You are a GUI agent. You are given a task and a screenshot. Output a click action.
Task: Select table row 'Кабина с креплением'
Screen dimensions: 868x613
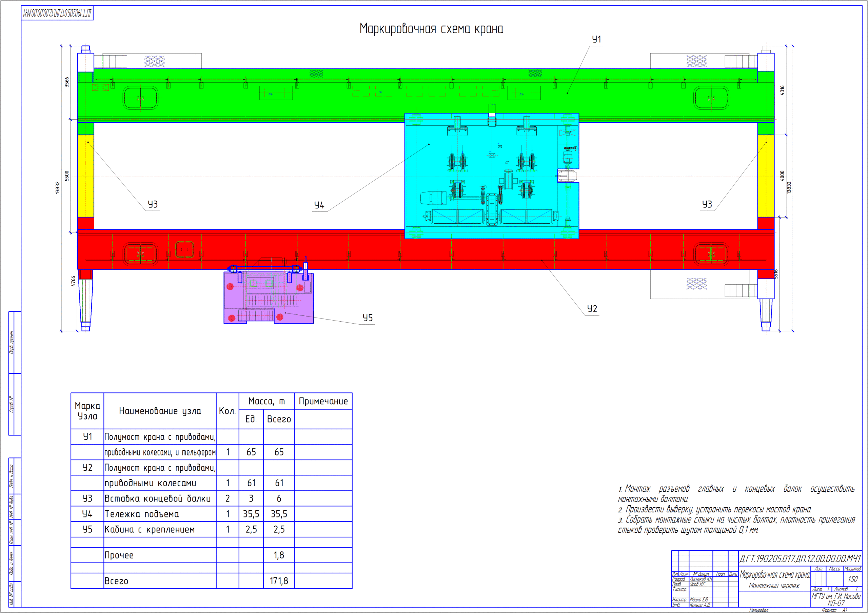point(211,530)
